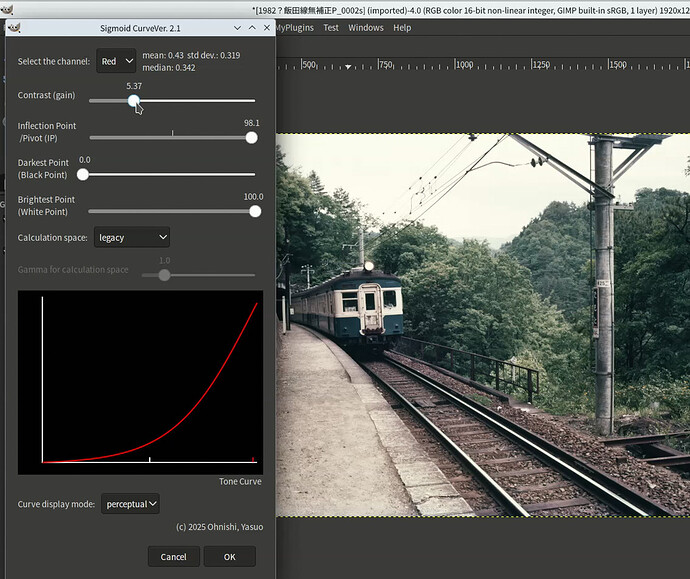Open the Test menu
The width and height of the screenshot is (690, 579).
point(330,28)
